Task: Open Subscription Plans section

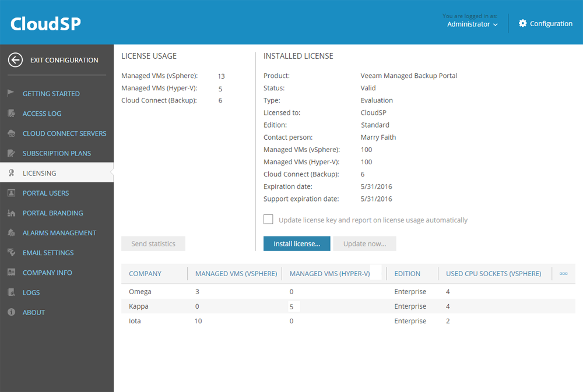Action: point(57,153)
